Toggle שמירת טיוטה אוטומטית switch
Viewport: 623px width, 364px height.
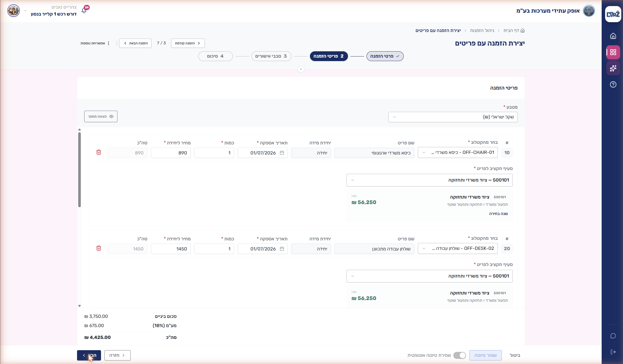coord(459,355)
